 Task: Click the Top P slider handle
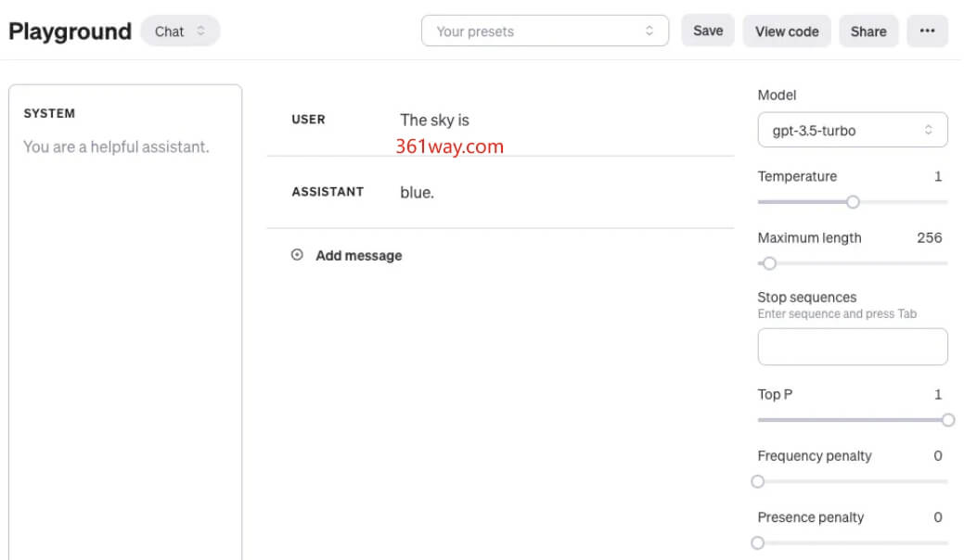pos(947,420)
